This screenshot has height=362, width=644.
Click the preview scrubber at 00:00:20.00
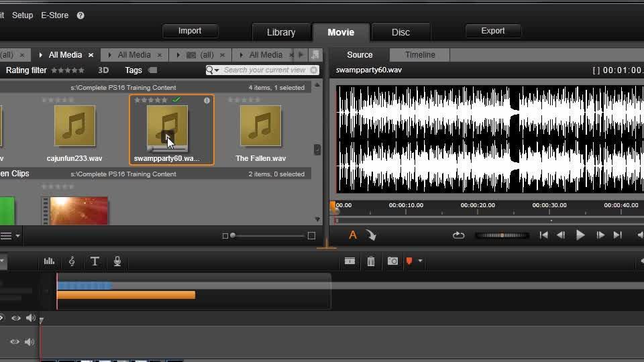tap(478, 213)
